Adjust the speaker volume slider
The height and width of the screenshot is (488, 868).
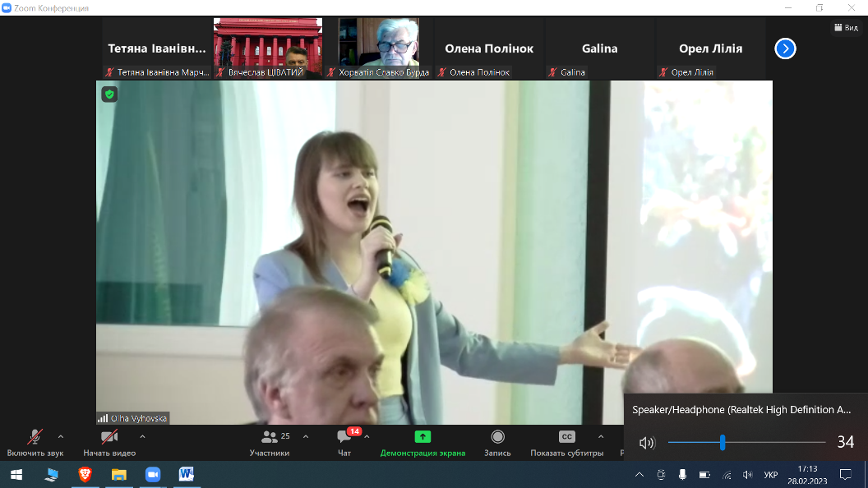pos(746,442)
